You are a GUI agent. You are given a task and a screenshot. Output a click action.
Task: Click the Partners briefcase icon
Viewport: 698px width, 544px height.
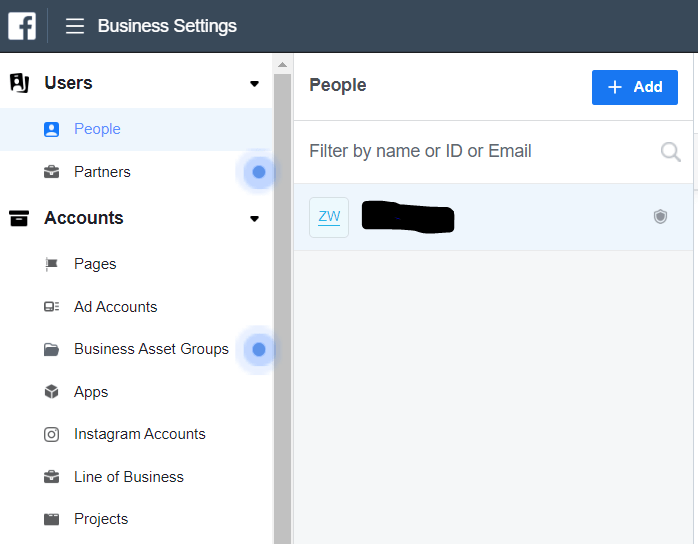pyautogui.click(x=51, y=172)
